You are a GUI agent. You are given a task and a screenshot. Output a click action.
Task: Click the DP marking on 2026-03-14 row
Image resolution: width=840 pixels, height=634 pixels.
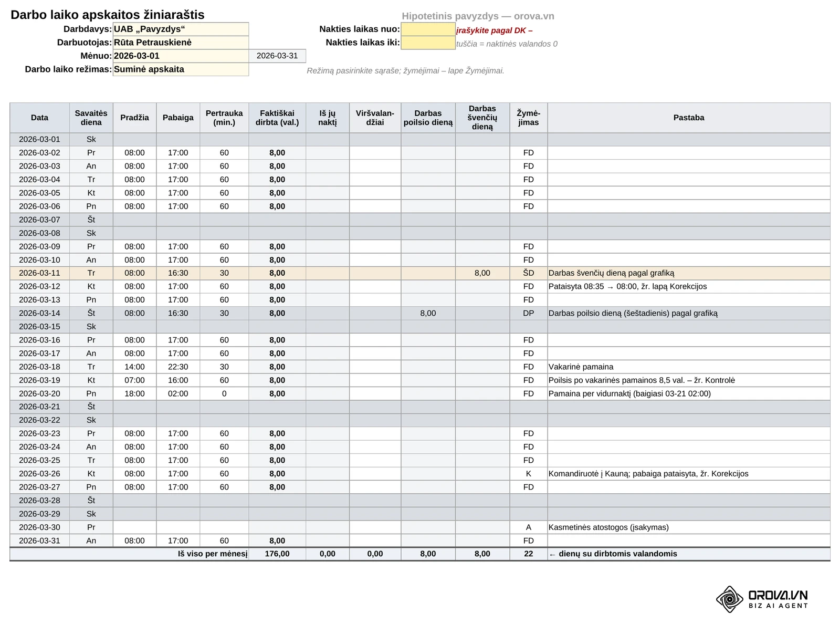pyautogui.click(x=528, y=314)
